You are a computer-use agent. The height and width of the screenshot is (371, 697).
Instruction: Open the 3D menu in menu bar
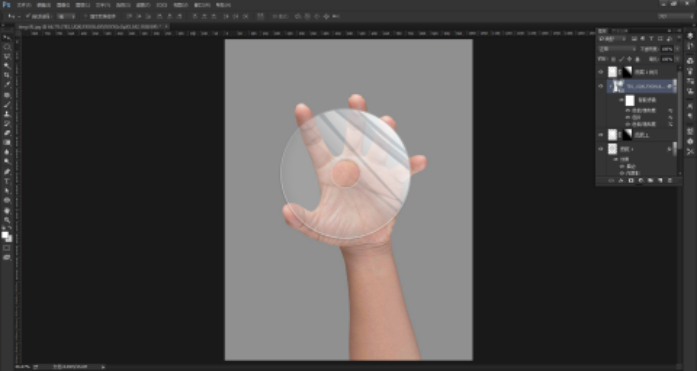point(161,5)
